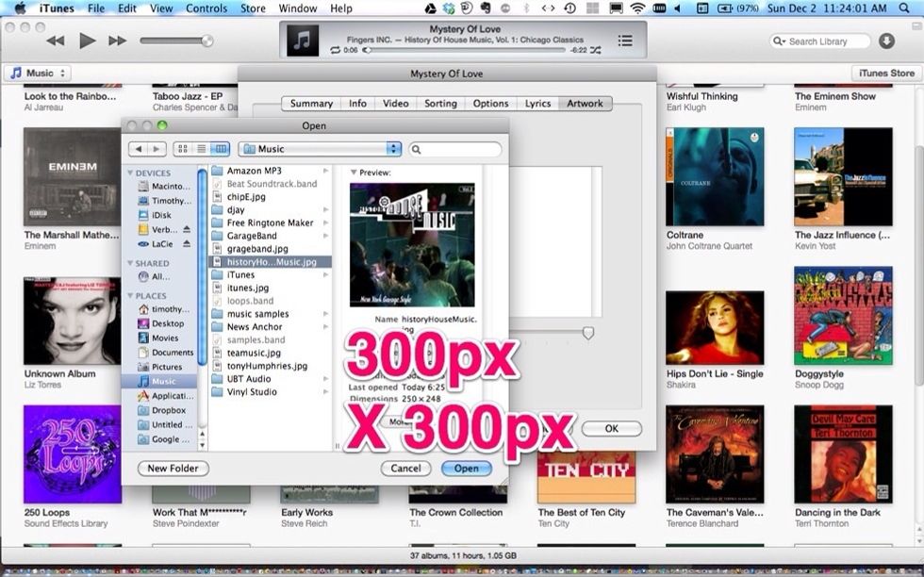Toggle shuffle icon in now playing
Screen dimensions: 924x577
tap(595, 50)
